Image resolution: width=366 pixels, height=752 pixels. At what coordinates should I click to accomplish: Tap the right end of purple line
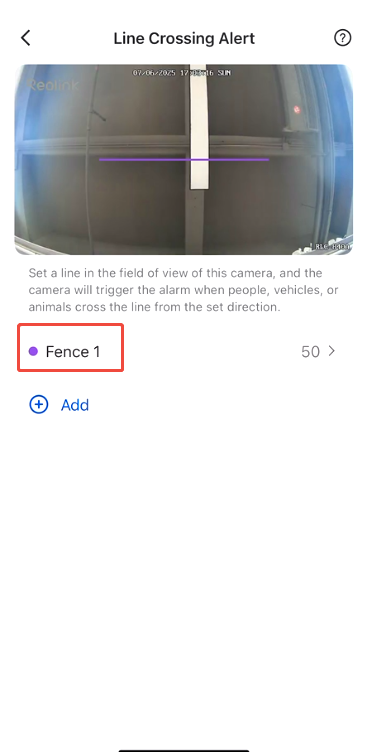268,159
